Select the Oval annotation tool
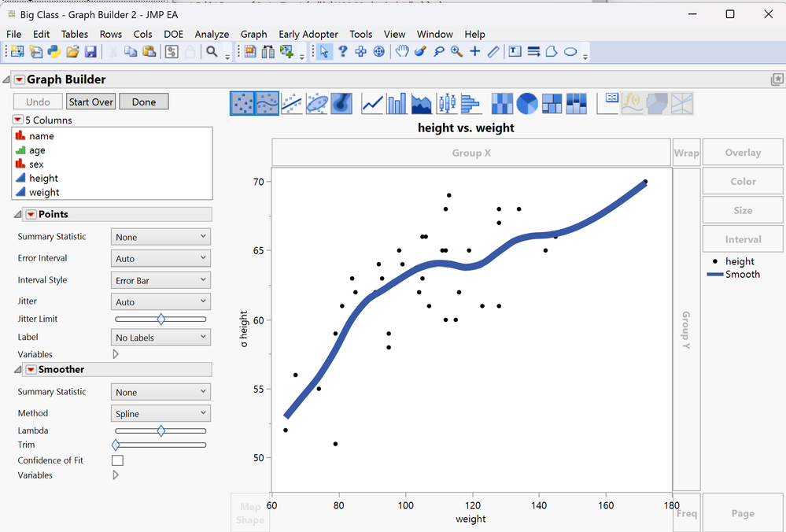Screen dimensions: 786x532 (570, 52)
